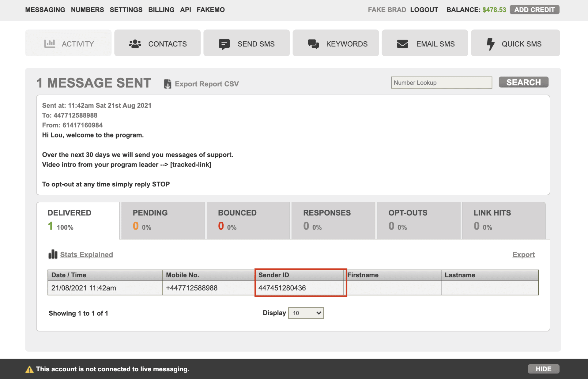Click the Export link above the table

coord(523,254)
